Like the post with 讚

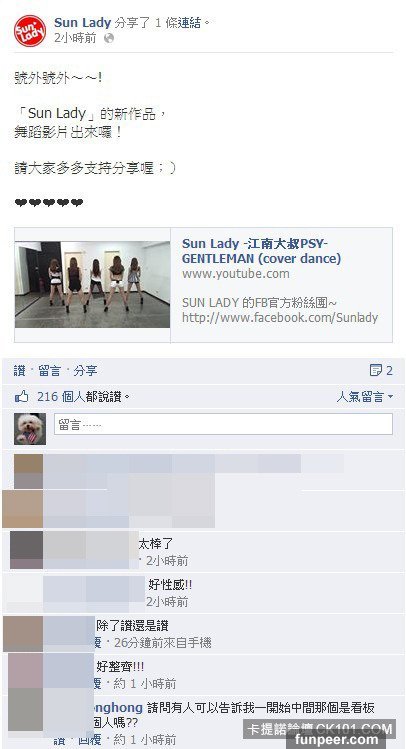pos(20,371)
